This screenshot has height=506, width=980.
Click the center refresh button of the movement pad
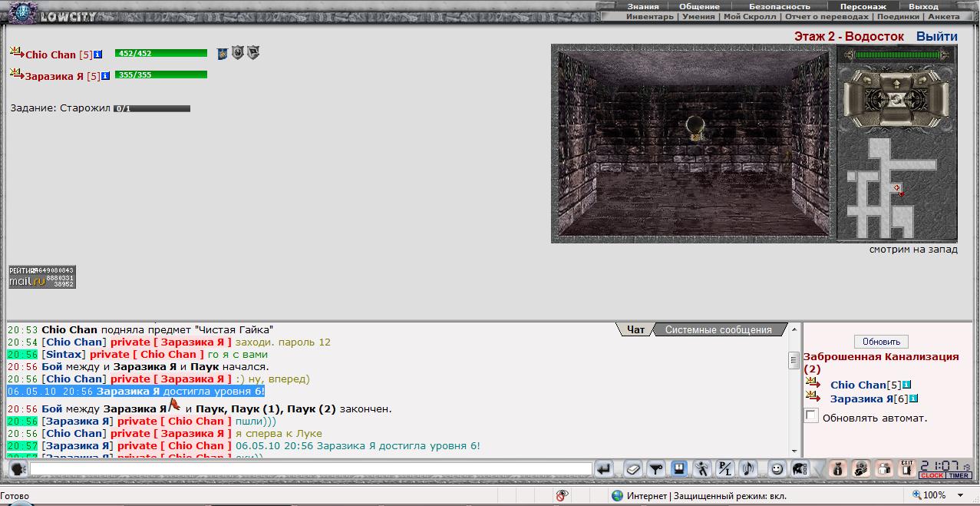896,101
